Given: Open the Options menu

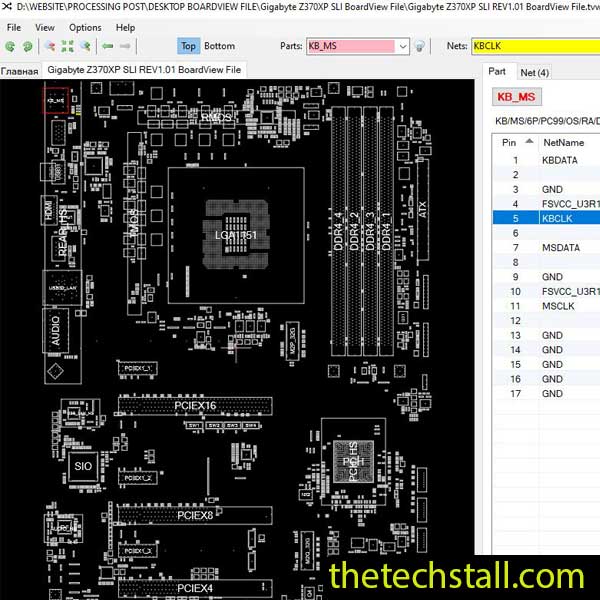Looking at the screenshot, I should (85, 27).
